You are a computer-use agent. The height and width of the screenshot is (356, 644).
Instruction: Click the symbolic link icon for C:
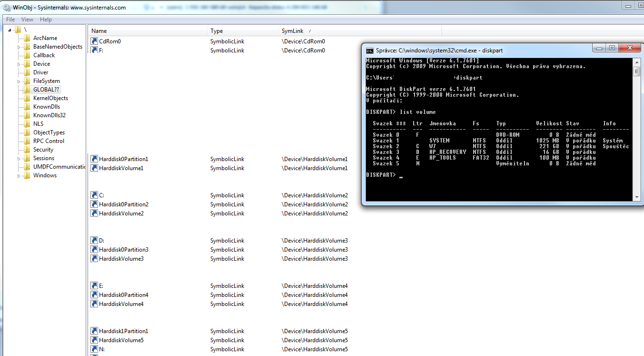[x=94, y=195]
